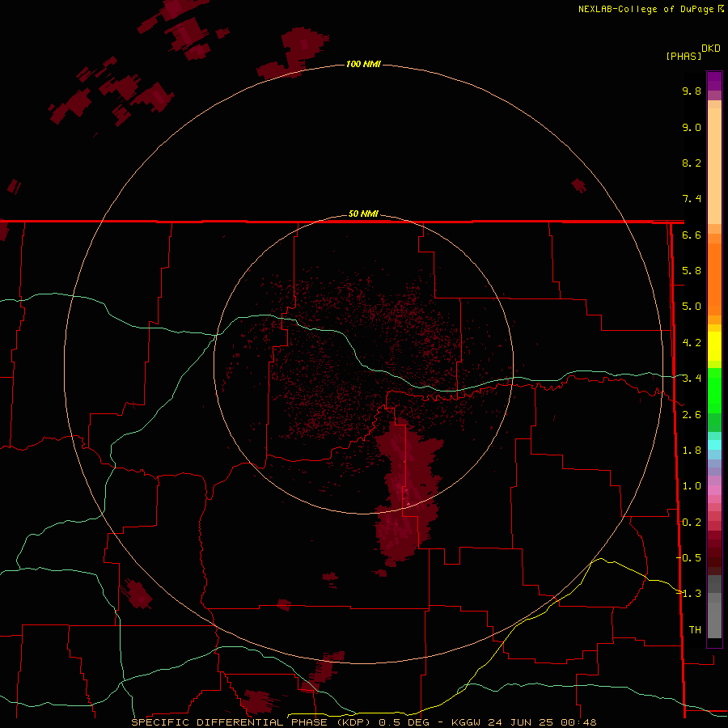The image size is (728, 728).
Task: Click the 6.6 value on color scale
Action: point(692,235)
